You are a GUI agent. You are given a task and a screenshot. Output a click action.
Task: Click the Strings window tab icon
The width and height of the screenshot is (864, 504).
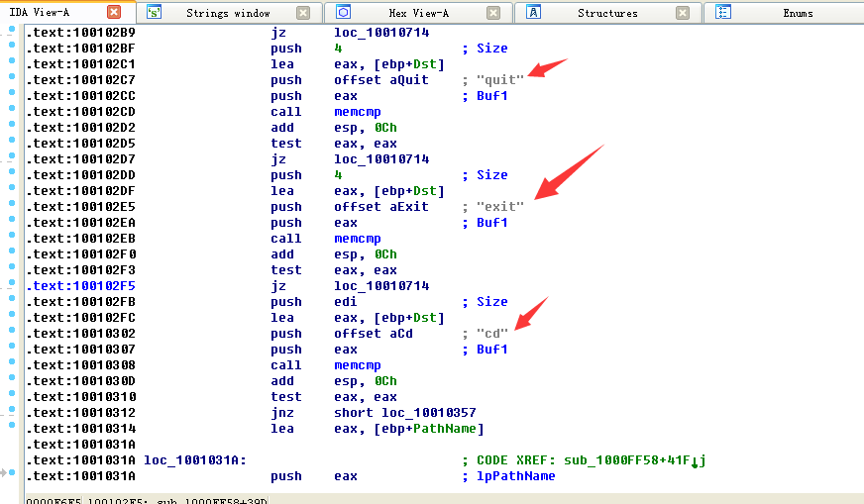click(155, 12)
